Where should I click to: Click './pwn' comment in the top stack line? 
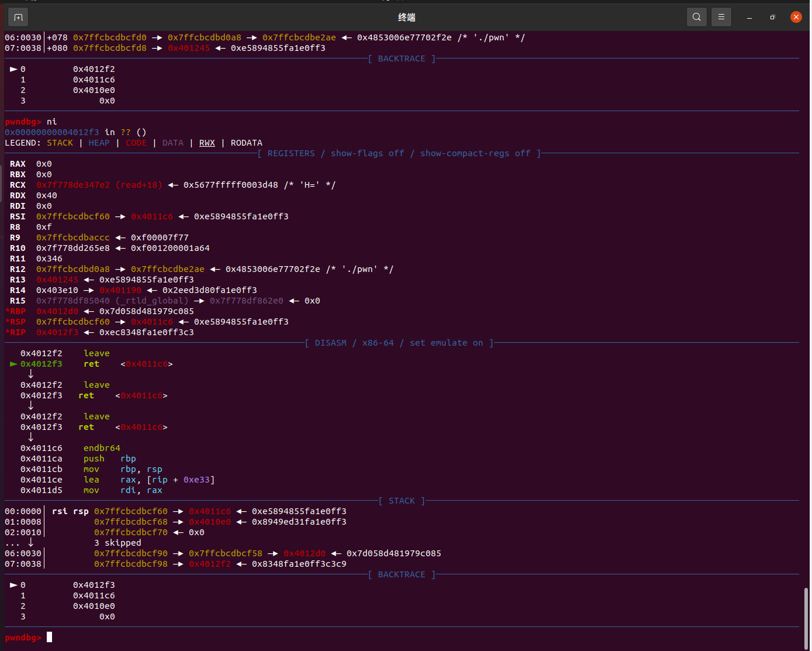pos(491,37)
